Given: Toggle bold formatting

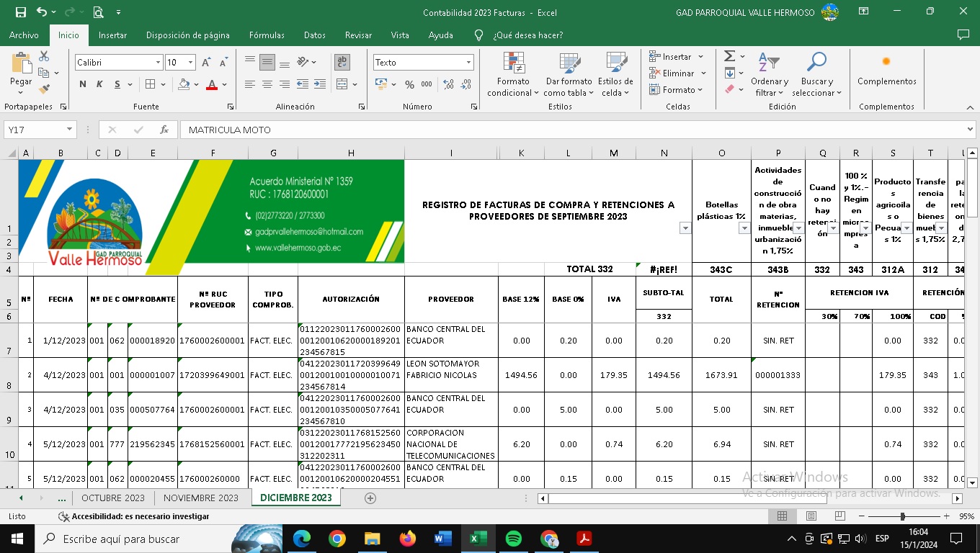Looking at the screenshot, I should coord(83,84).
